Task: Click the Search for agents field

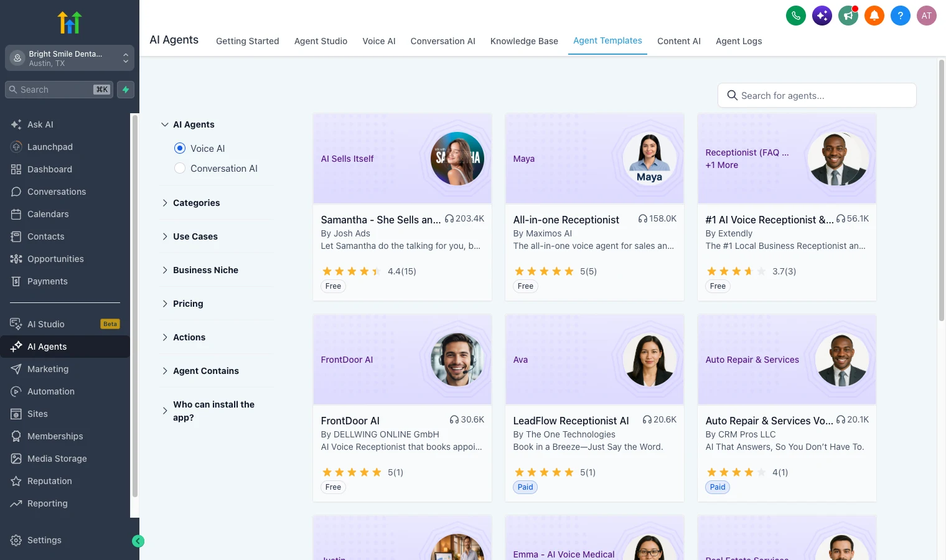Action: (817, 95)
